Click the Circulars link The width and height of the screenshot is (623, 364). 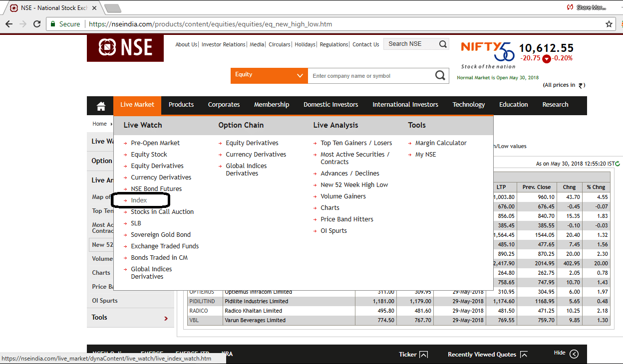(x=280, y=44)
